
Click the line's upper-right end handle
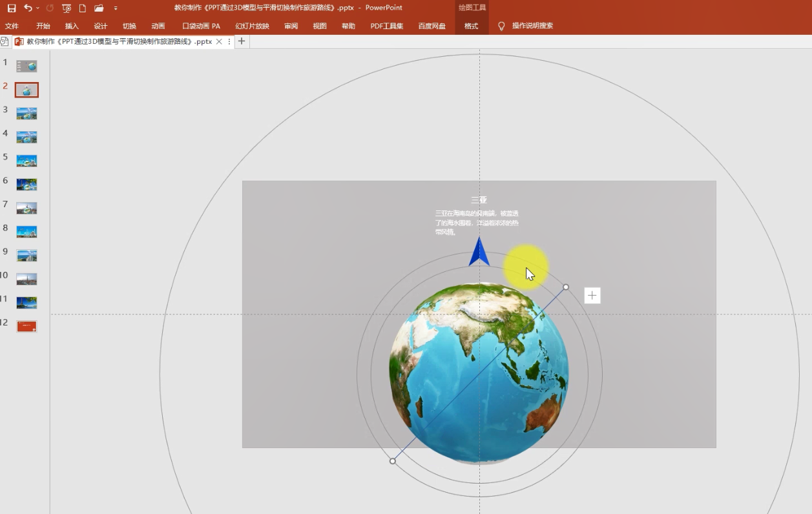pyautogui.click(x=566, y=287)
